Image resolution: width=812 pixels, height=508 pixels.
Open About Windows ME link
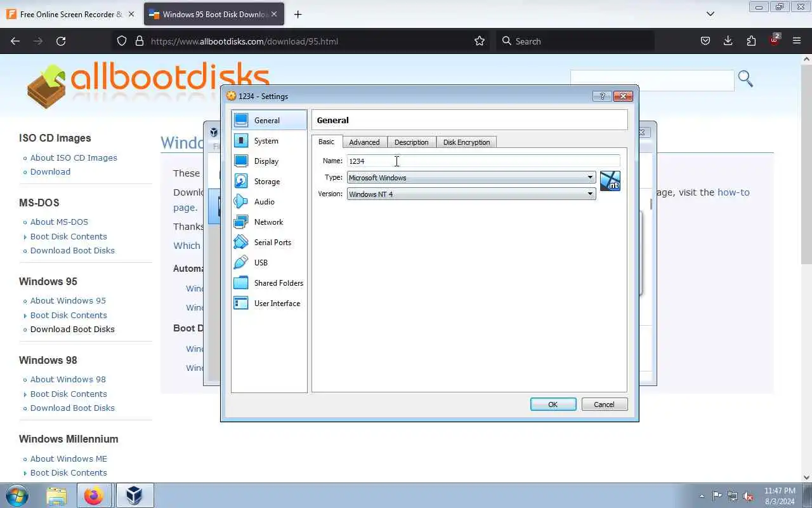[x=69, y=458]
